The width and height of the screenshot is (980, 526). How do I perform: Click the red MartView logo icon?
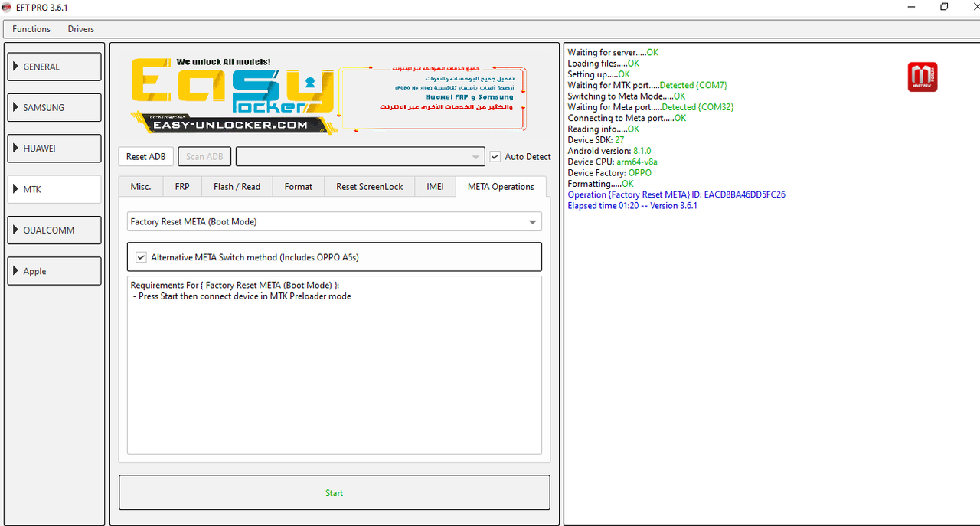pyautogui.click(x=923, y=77)
